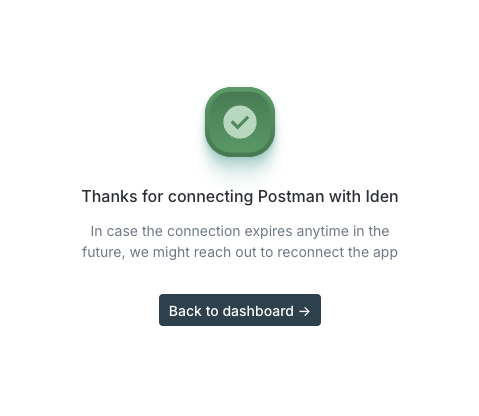Screen dimensions: 479x416
Task: Click the word 'dashboard' on the button
Action: pyautogui.click(x=258, y=311)
